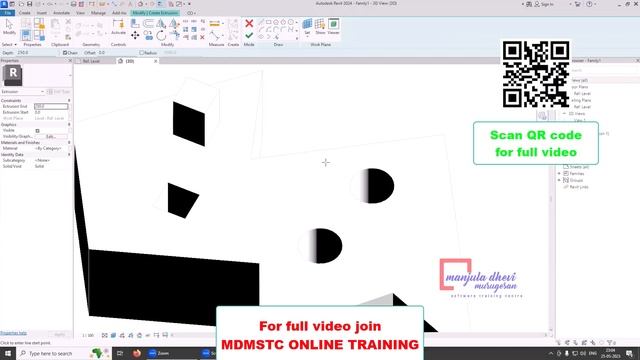
Task: Toggle the Visible checkbox in Properties
Action: coord(38,131)
